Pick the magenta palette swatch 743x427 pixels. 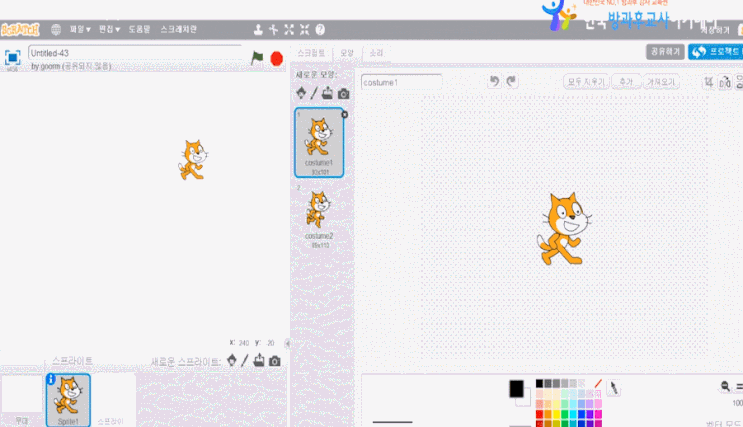point(598,414)
